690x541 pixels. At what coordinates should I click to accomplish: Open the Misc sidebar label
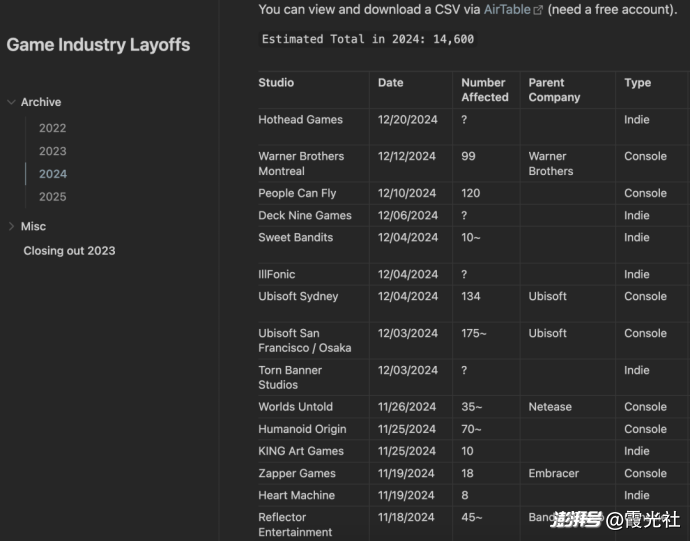[x=33, y=226]
